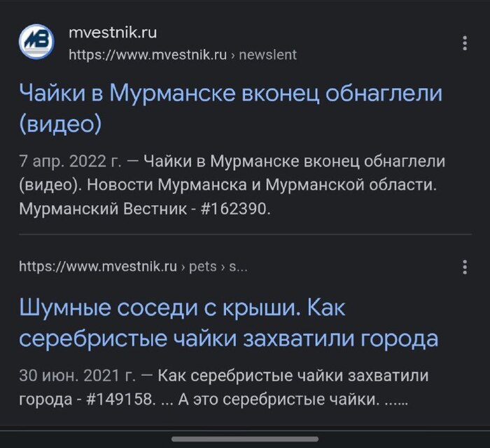The image size is (490, 448).
Task: Open headline "Чайки в Мурманске вконец обнаглели"
Action: (231, 94)
